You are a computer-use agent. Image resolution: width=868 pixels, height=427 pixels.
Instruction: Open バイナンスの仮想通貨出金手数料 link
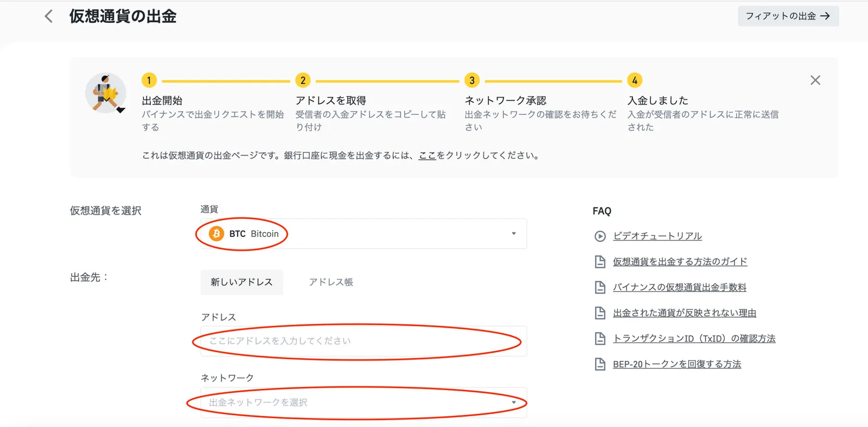pos(680,287)
